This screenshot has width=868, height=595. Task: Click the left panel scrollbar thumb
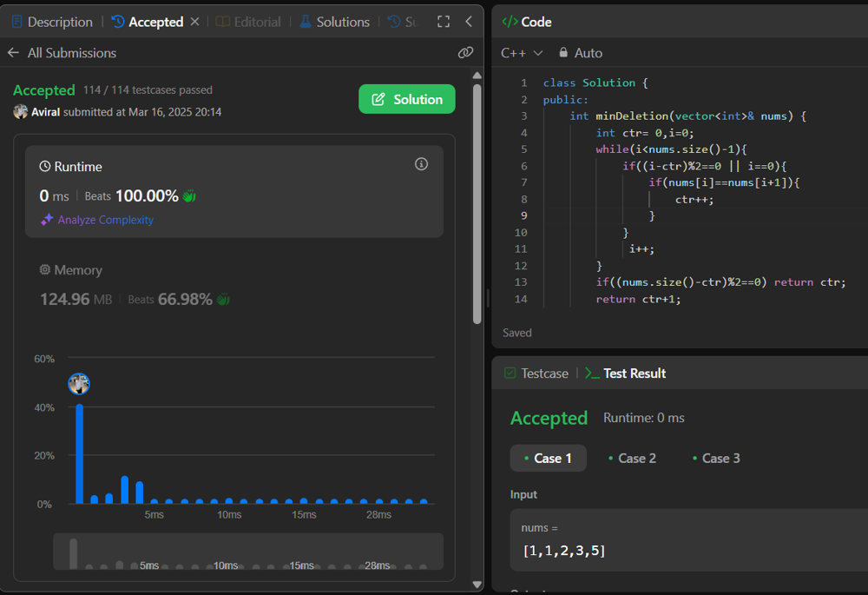pos(477,204)
